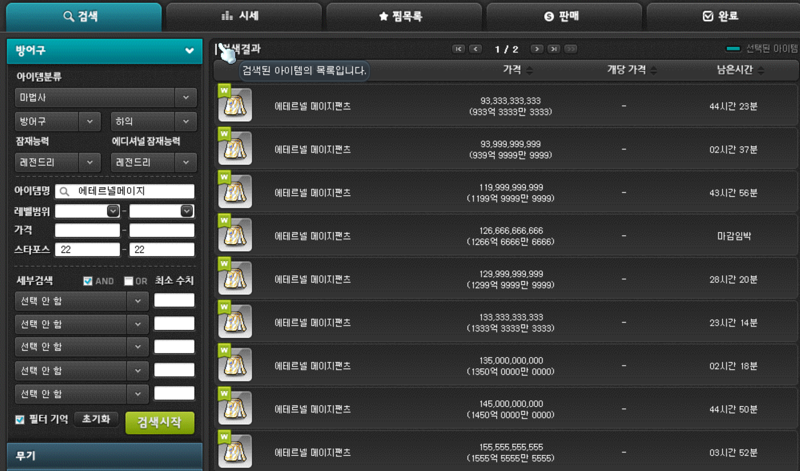The width and height of the screenshot is (800, 471).
Task: Open 에디셔널 잠재능력 레전드리 dropdown
Action: click(x=154, y=162)
